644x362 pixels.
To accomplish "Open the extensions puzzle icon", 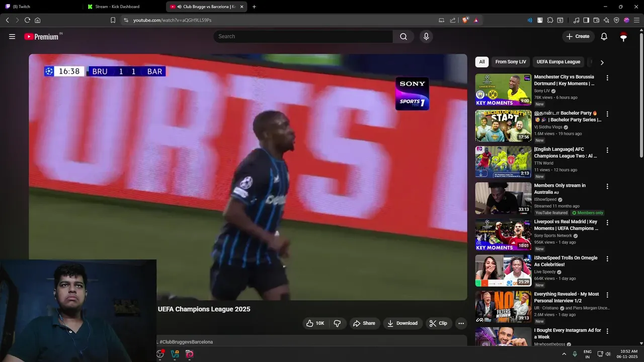I will 550,20.
